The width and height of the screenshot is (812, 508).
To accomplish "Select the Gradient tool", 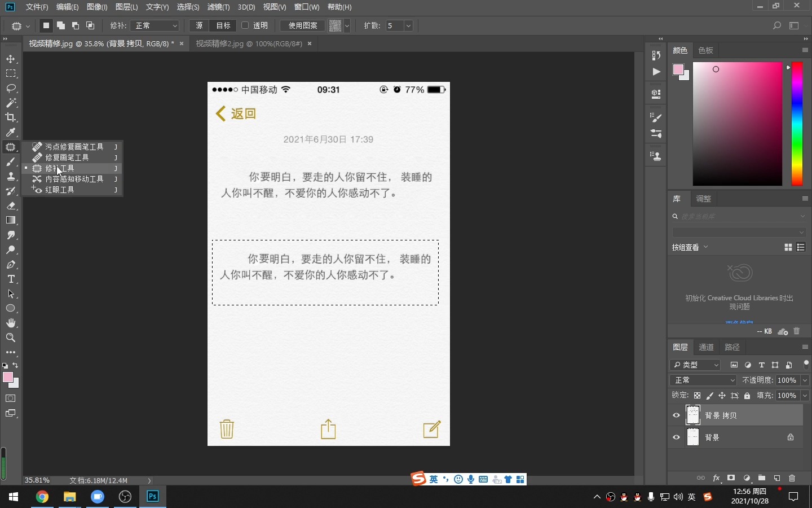I will click(x=11, y=221).
